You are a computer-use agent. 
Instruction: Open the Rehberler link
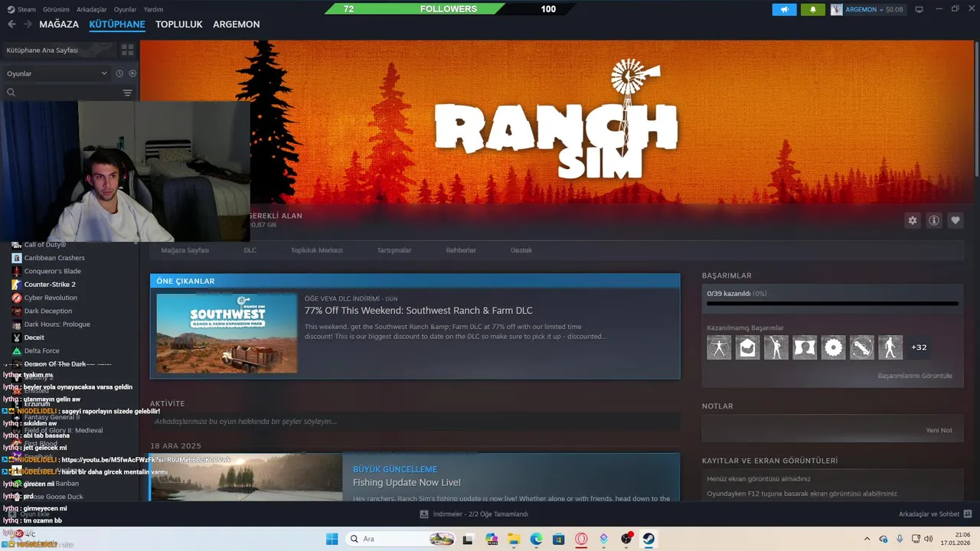pos(461,250)
